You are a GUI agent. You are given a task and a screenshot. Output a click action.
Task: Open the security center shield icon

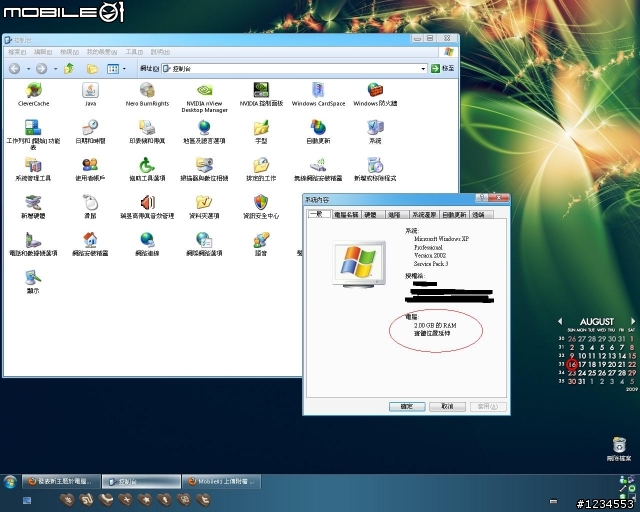[261, 207]
